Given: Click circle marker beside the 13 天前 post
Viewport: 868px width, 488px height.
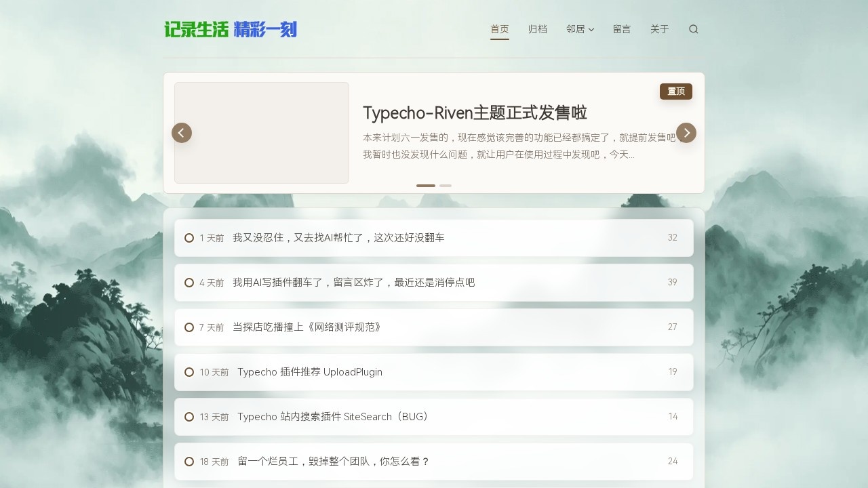Looking at the screenshot, I should tap(189, 417).
